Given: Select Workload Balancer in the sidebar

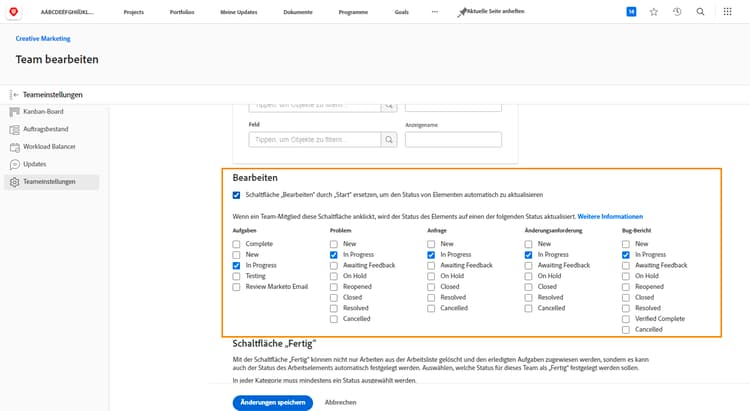Looking at the screenshot, I should [x=49, y=147].
